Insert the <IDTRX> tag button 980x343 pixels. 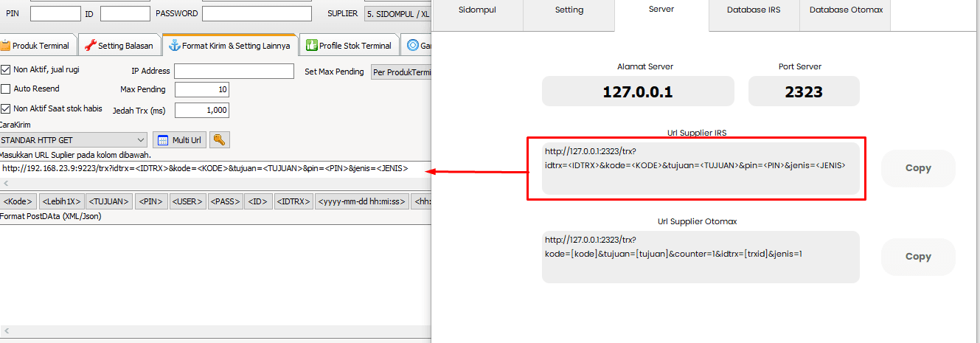click(x=293, y=201)
